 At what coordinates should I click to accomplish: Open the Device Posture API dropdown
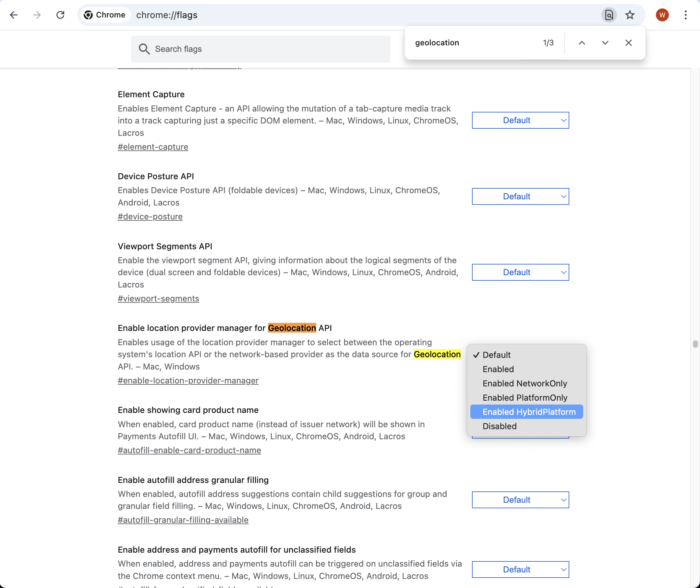[520, 196]
